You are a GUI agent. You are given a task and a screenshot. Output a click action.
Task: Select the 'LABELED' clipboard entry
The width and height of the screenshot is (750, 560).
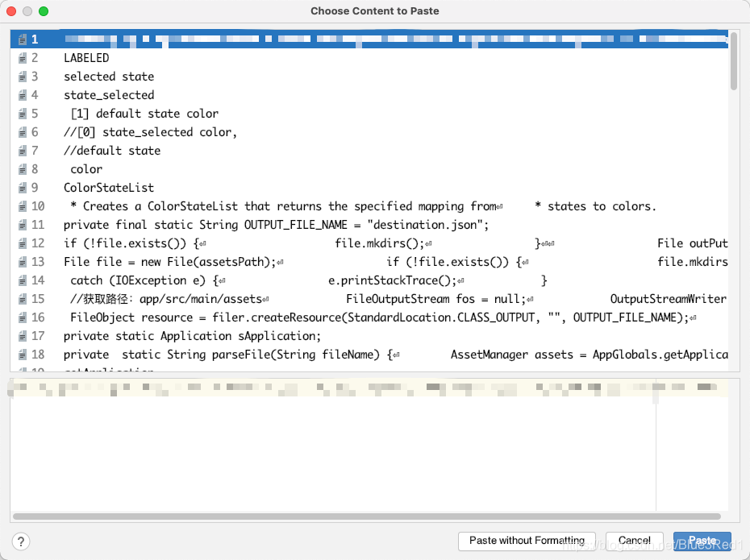pyautogui.click(x=369, y=58)
